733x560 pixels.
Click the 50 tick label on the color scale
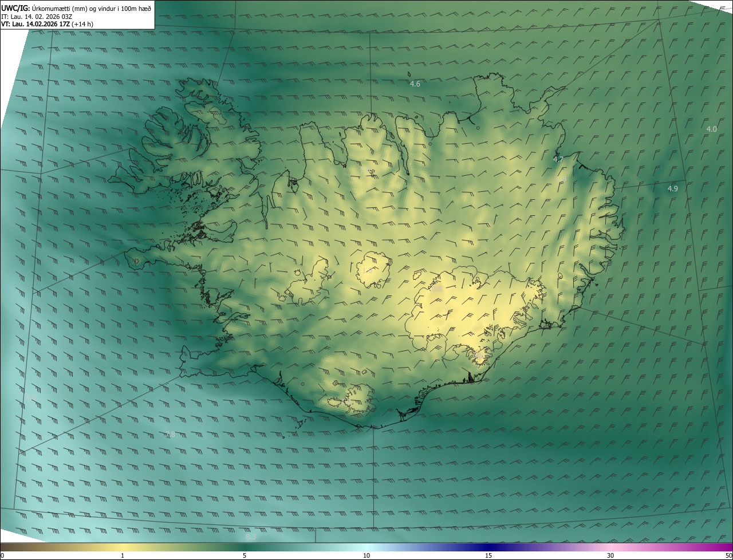tap(728, 555)
